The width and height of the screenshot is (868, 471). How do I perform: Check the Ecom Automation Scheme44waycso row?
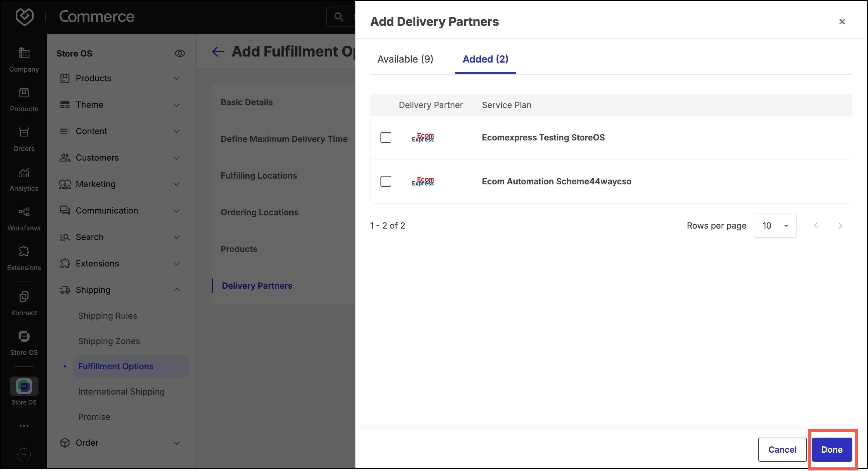386,182
